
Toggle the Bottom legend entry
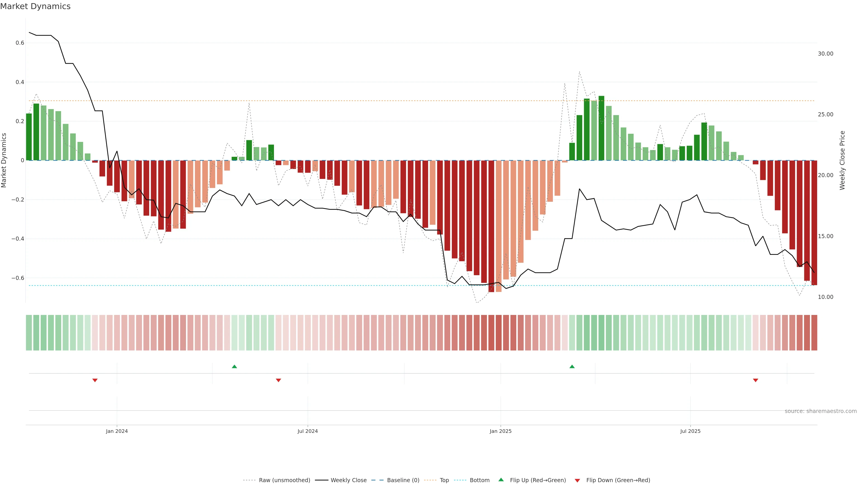[x=479, y=480]
